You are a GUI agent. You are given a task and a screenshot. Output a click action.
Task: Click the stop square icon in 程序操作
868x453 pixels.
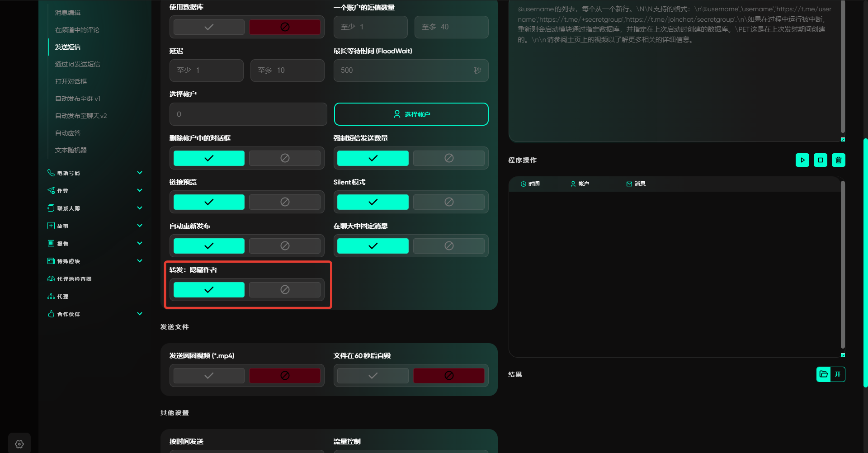pos(821,160)
